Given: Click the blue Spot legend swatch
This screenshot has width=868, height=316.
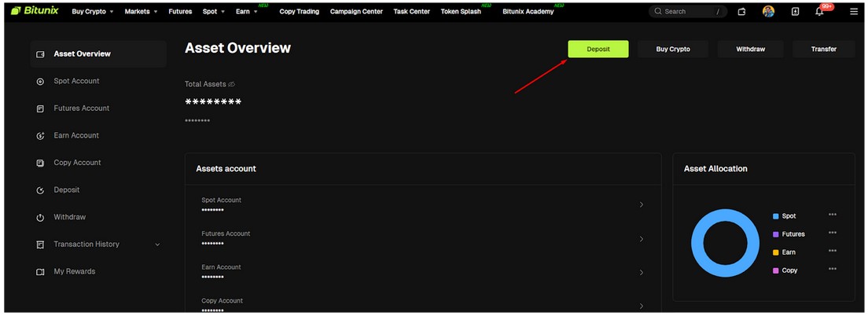Looking at the screenshot, I should coord(775,216).
